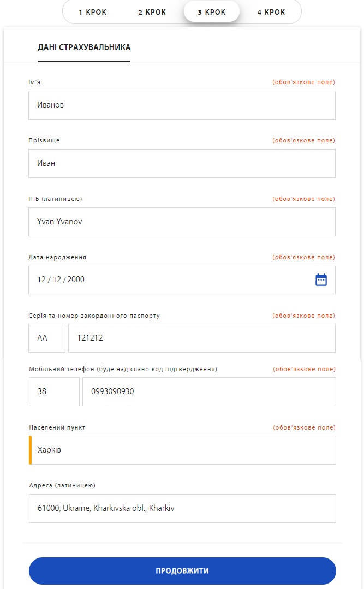Screen dimensions: 364x589
Task: Open the Населений пункт field showing Харків
Action: point(182,450)
